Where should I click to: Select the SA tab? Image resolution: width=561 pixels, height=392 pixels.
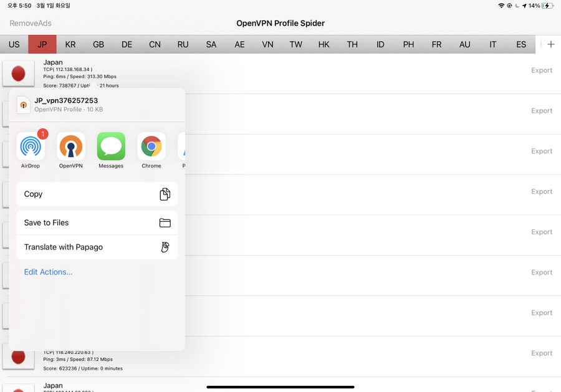211,44
